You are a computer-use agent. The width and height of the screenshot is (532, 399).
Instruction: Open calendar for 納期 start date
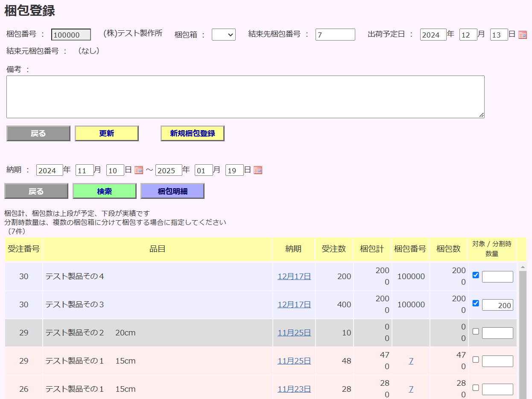point(138,170)
